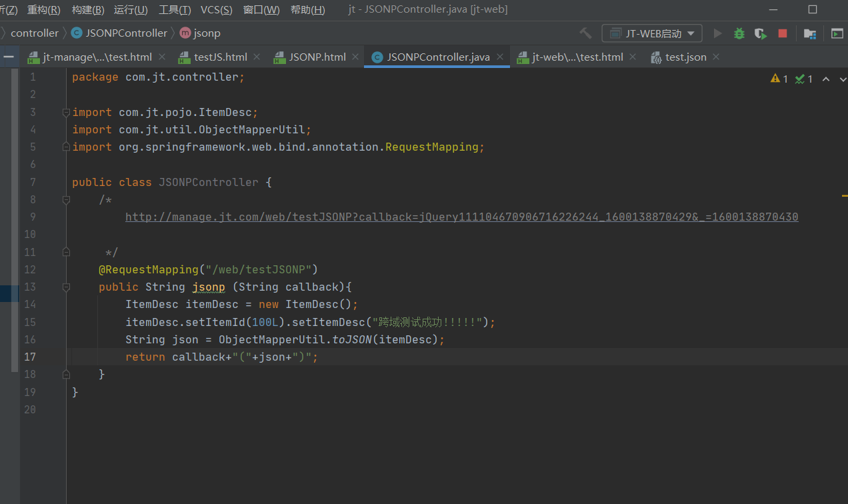Collapse the imports fold at line 3

coord(66,112)
